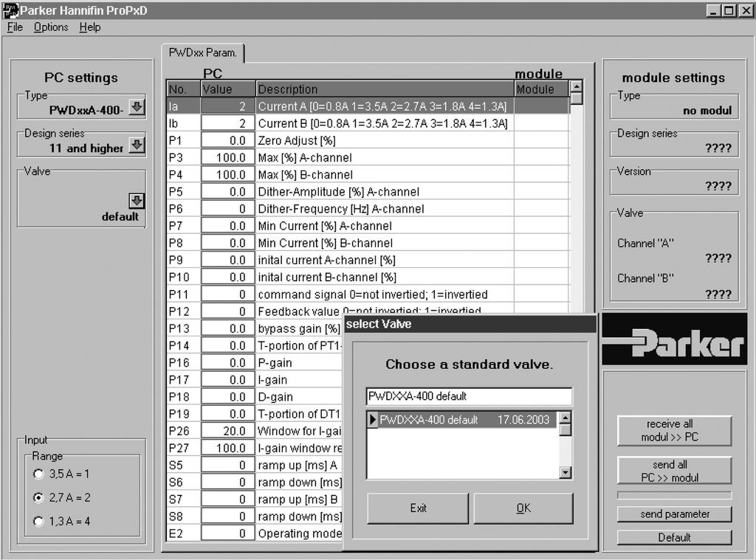Click the valve list scroll down arrow
This screenshot has height=560, width=756.
(565, 472)
